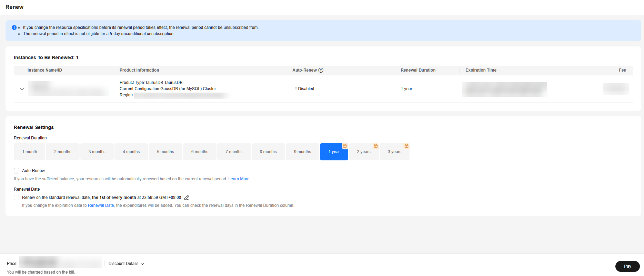
Task: Click the pencil edit icon beside the renewal date
Action: (187, 198)
